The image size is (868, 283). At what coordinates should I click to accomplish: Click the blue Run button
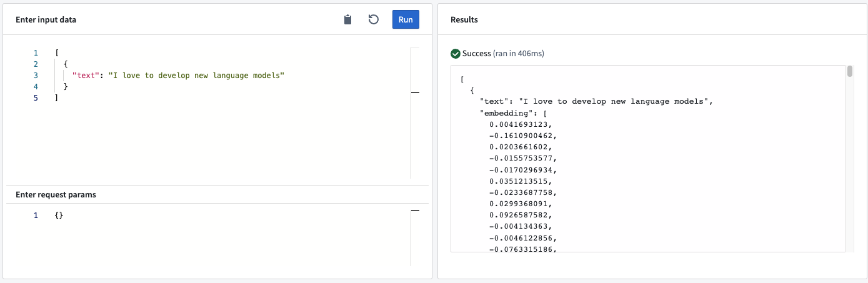(x=406, y=19)
